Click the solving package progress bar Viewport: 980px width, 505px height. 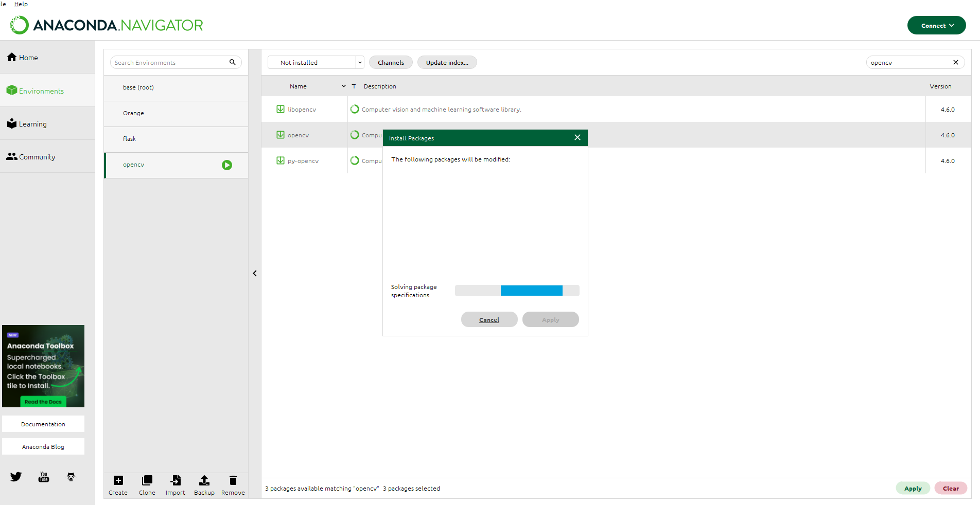point(517,291)
